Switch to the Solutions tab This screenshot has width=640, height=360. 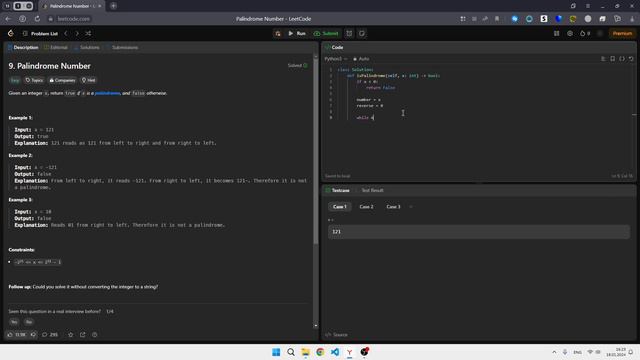87,47
